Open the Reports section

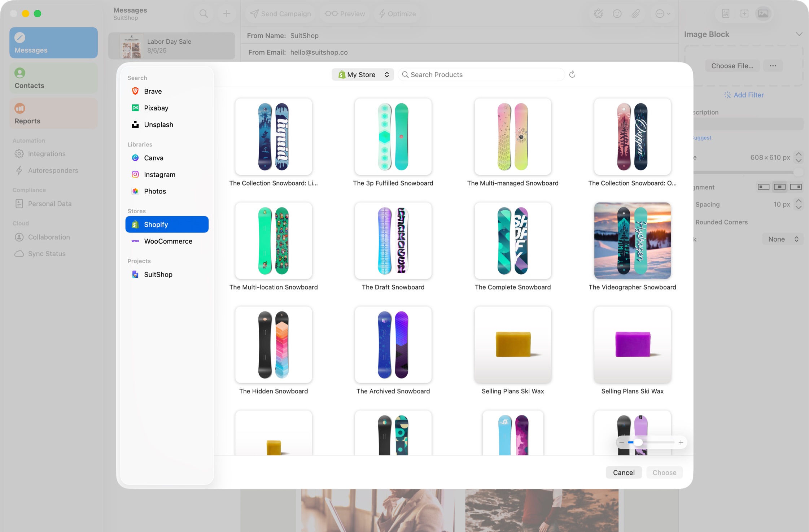53,113
